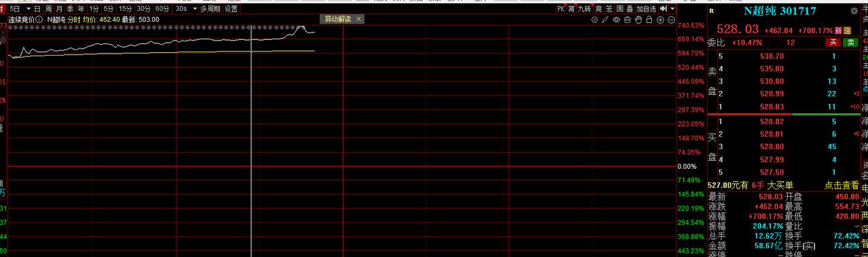The height and width of the screenshot is (257, 868).
Task: Switch to 季 quarterly chart tab
Action: point(70,9)
